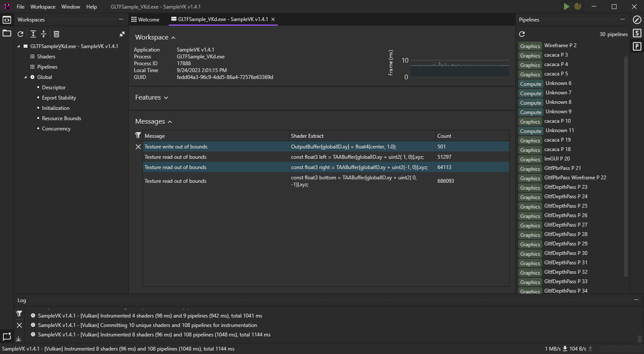Delete workspace using the trash icon
This screenshot has width=644, height=354.
tap(56, 33)
